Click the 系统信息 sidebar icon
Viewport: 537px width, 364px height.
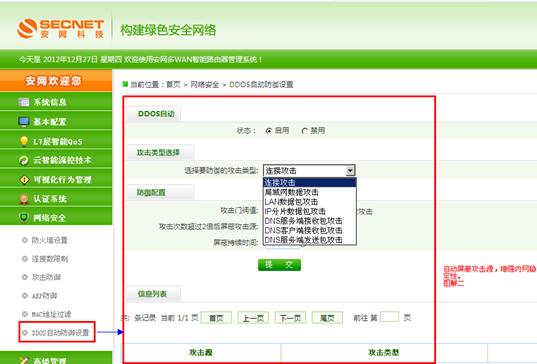pos(24,102)
